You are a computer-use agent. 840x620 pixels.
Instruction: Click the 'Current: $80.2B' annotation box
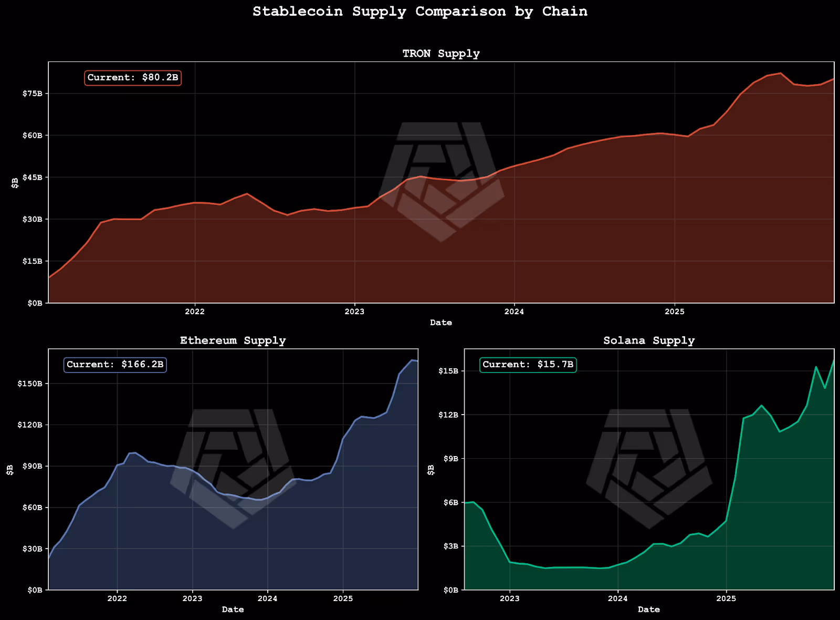133,78
